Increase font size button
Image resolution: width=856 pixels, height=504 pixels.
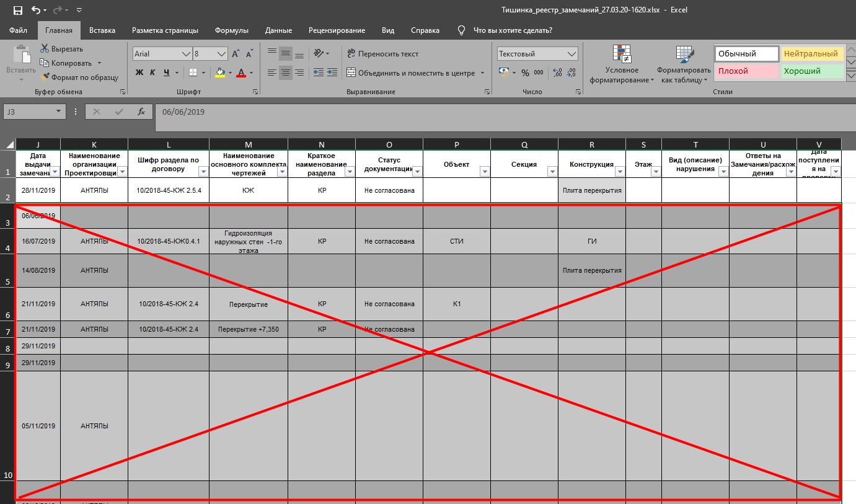(235, 54)
